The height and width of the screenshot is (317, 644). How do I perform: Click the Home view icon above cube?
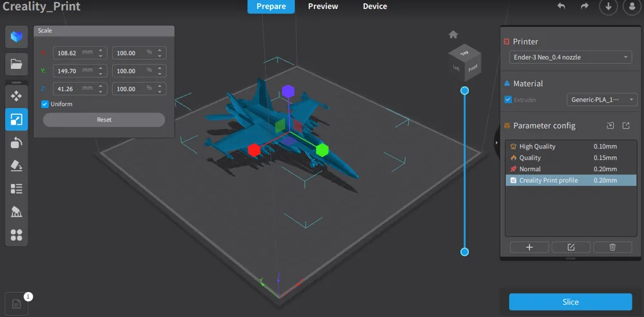coord(453,35)
